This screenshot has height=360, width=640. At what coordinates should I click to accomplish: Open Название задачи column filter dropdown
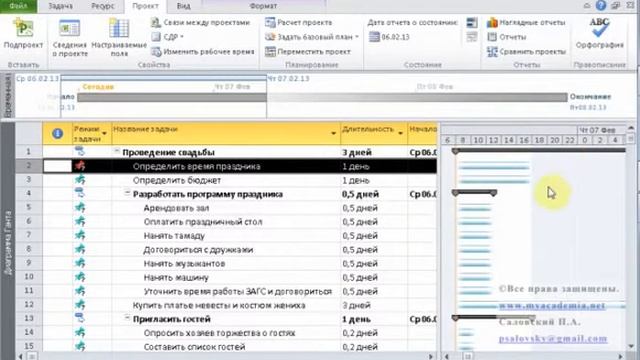(x=333, y=133)
